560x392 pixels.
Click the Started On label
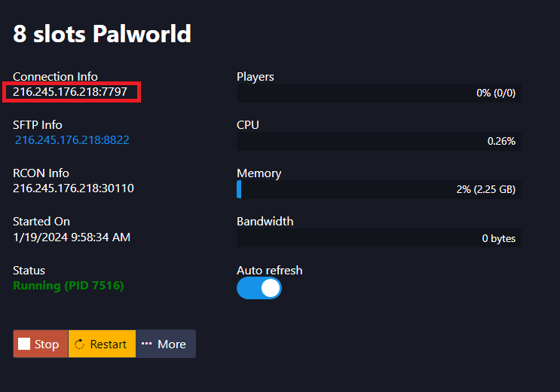point(41,222)
